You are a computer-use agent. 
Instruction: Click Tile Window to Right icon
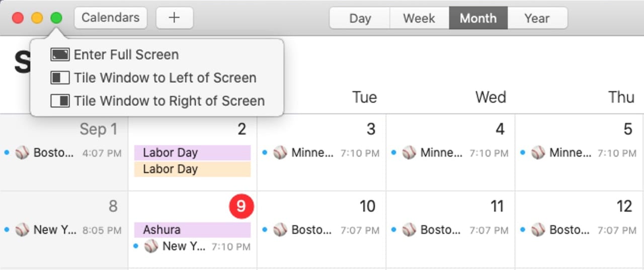[x=60, y=101]
